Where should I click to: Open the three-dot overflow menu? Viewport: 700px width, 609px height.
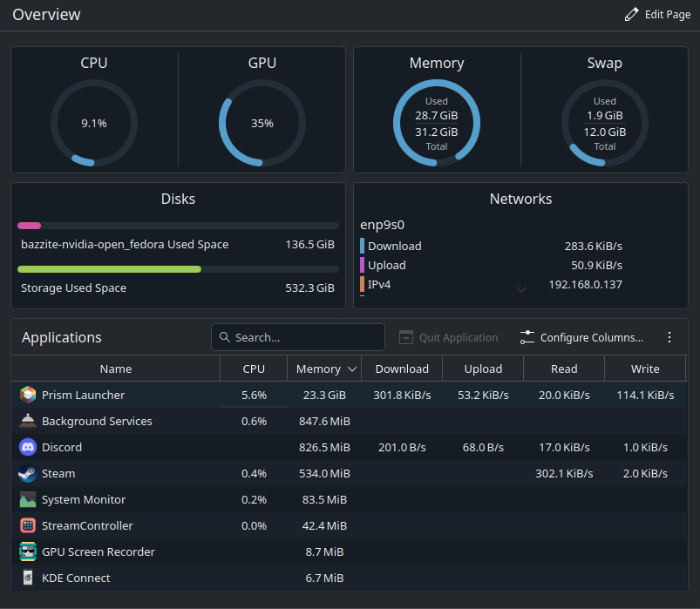coord(669,337)
